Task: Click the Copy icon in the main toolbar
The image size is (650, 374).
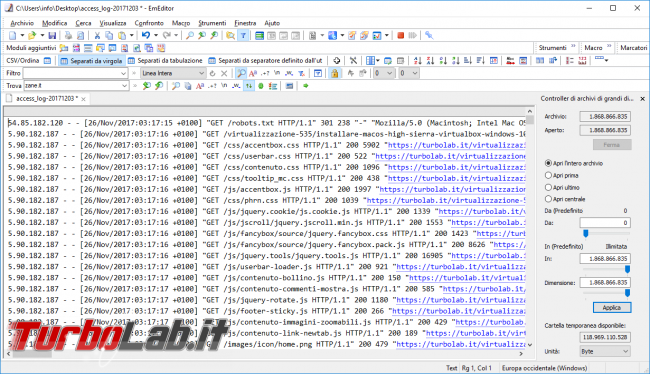Action: (109, 36)
